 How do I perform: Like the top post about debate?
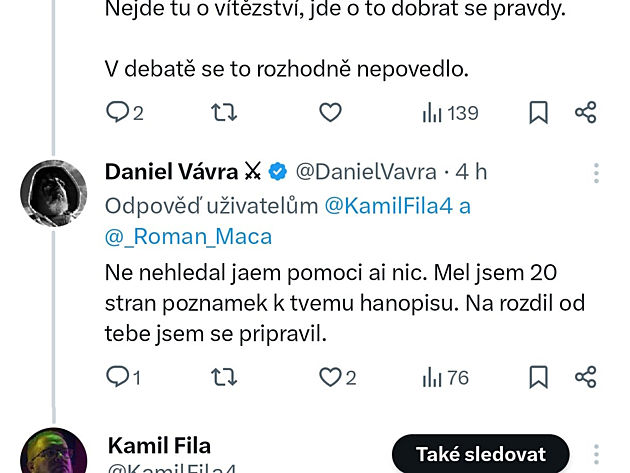click(330, 113)
